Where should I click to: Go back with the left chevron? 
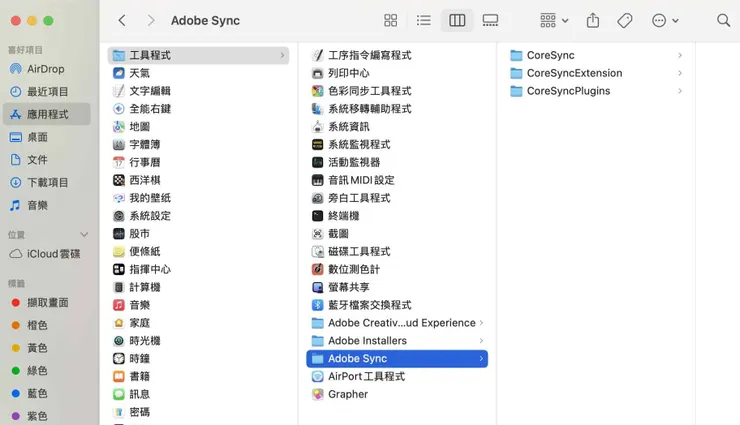point(122,20)
